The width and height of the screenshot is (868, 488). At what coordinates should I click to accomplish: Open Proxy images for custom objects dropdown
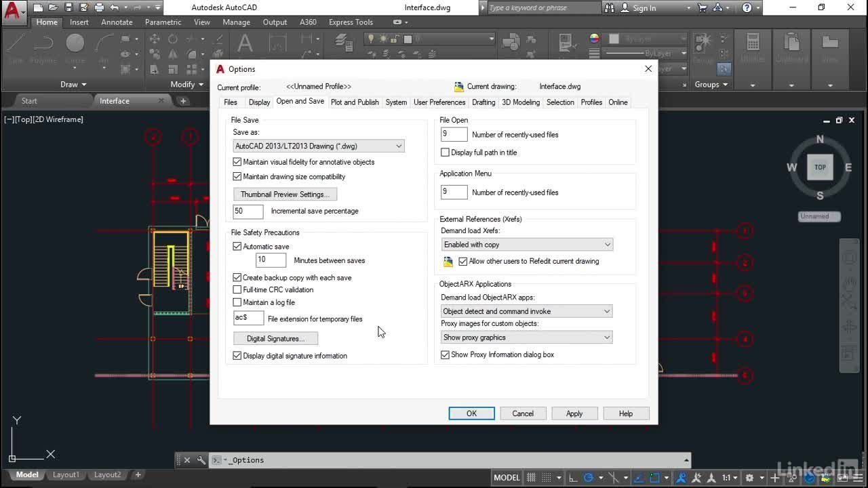coord(527,337)
